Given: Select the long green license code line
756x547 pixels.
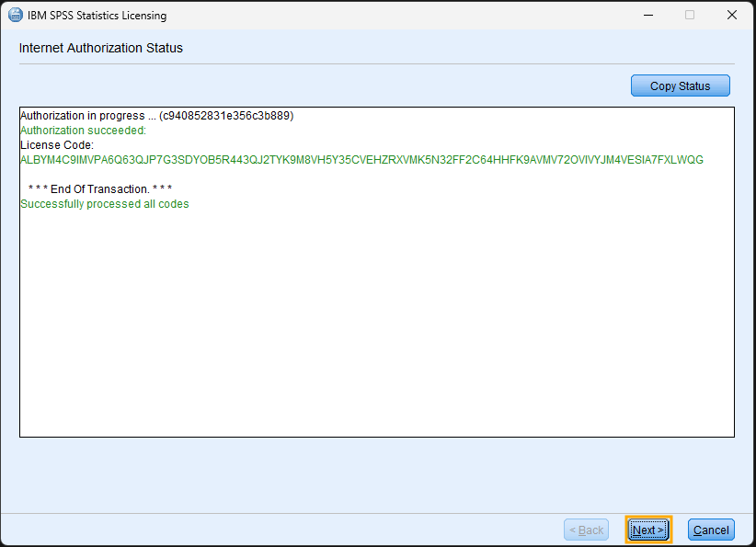Looking at the screenshot, I should [361, 160].
